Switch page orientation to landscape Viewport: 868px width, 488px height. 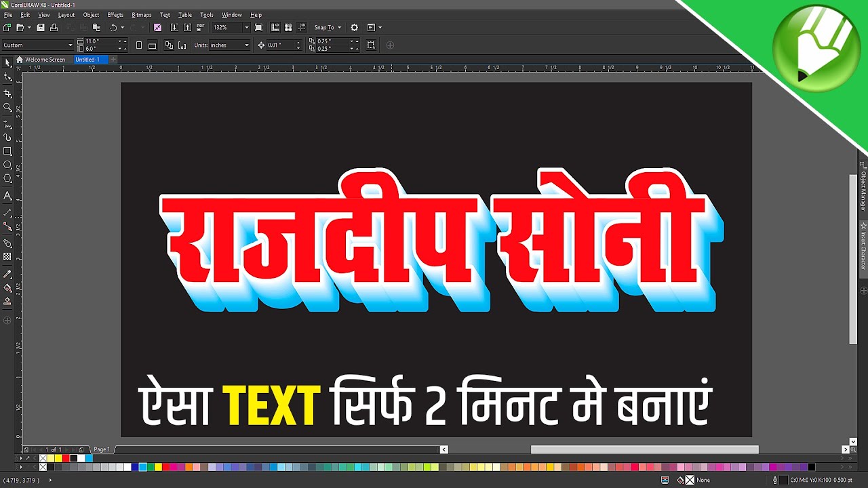pos(152,45)
